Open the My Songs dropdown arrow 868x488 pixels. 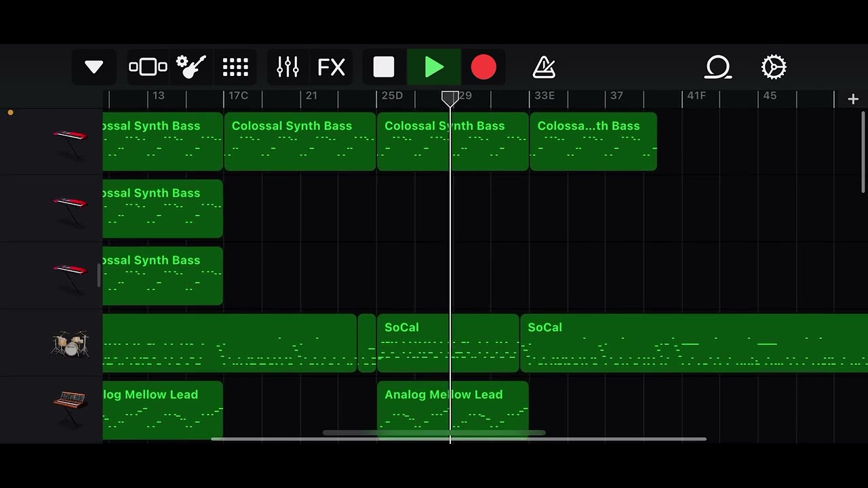(94, 67)
